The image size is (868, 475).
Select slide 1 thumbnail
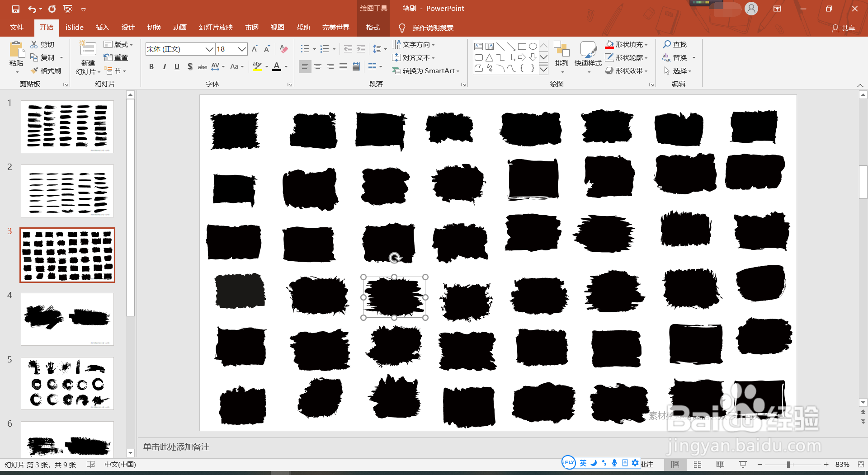click(67, 127)
